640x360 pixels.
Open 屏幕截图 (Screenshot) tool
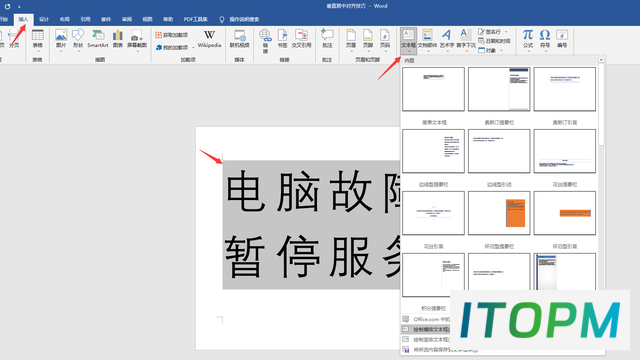[x=137, y=40]
